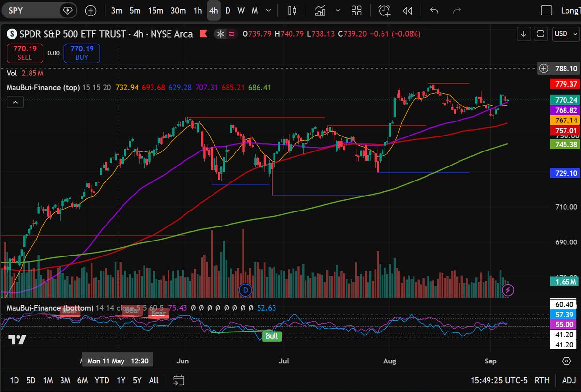Image resolution: width=581 pixels, height=392 pixels.
Task: Open time axis settings gear icon
Action: click(566, 361)
